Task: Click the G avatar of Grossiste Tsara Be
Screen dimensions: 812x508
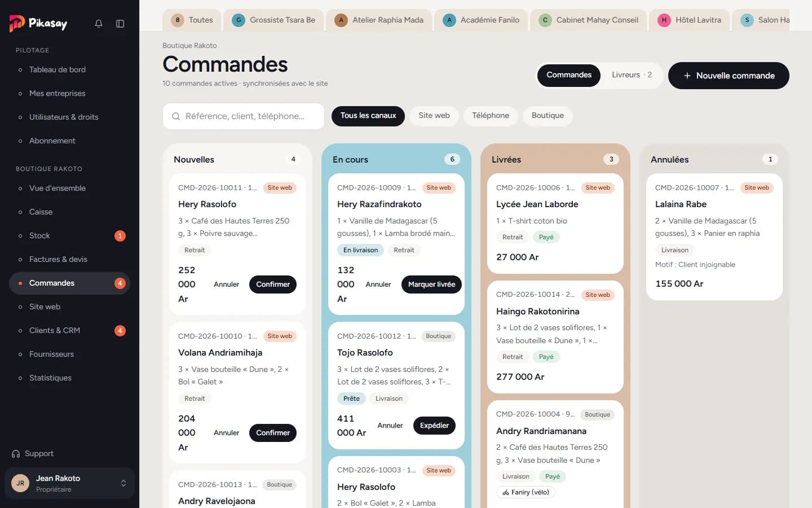Action: pyautogui.click(x=239, y=20)
